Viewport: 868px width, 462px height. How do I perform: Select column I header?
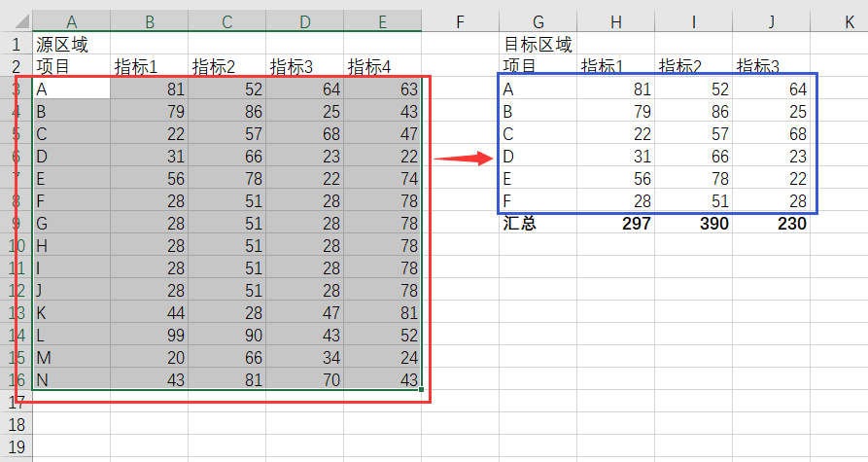694,21
